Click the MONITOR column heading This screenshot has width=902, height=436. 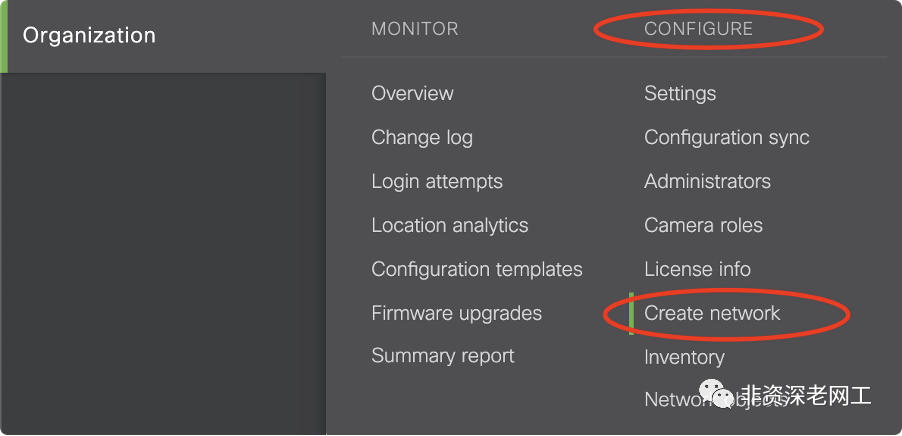(x=415, y=29)
